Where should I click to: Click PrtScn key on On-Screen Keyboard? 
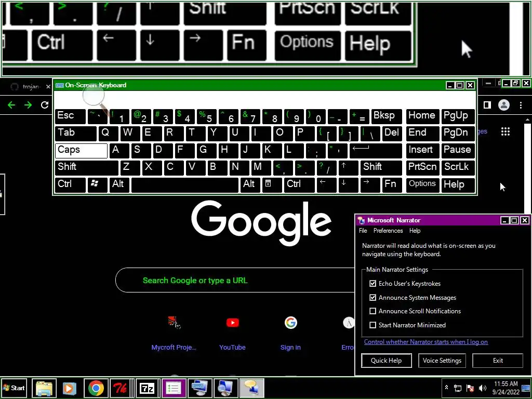click(x=422, y=168)
